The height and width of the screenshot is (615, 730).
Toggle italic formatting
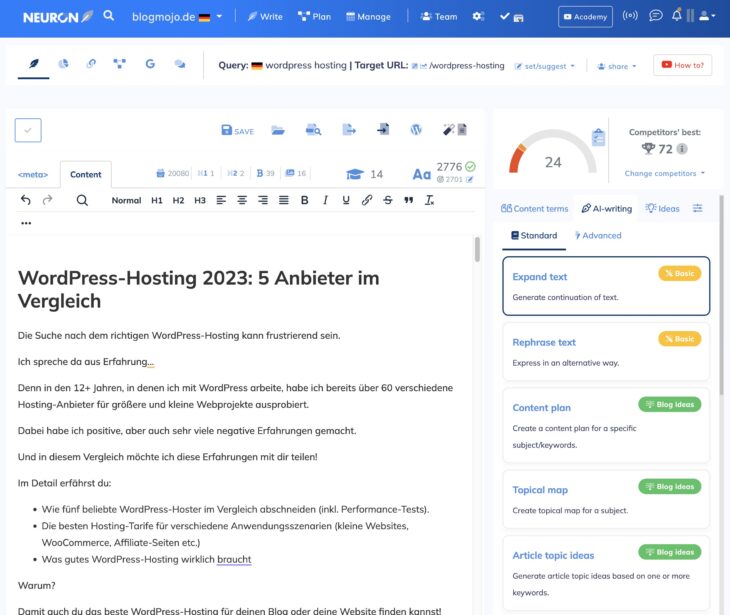(325, 200)
